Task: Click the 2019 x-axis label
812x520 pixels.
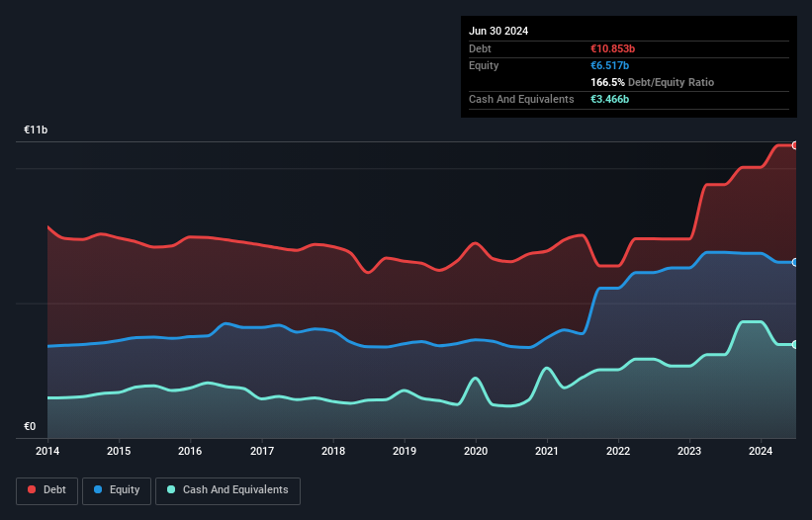Action: (405, 451)
